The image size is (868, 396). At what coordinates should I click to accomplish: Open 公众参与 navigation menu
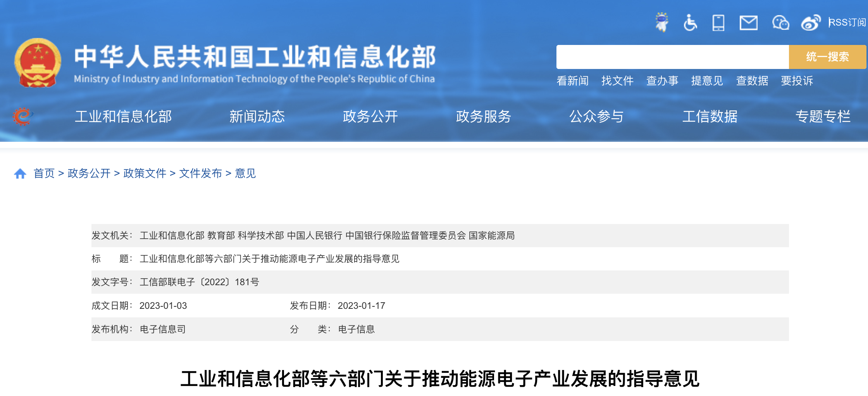(x=597, y=116)
